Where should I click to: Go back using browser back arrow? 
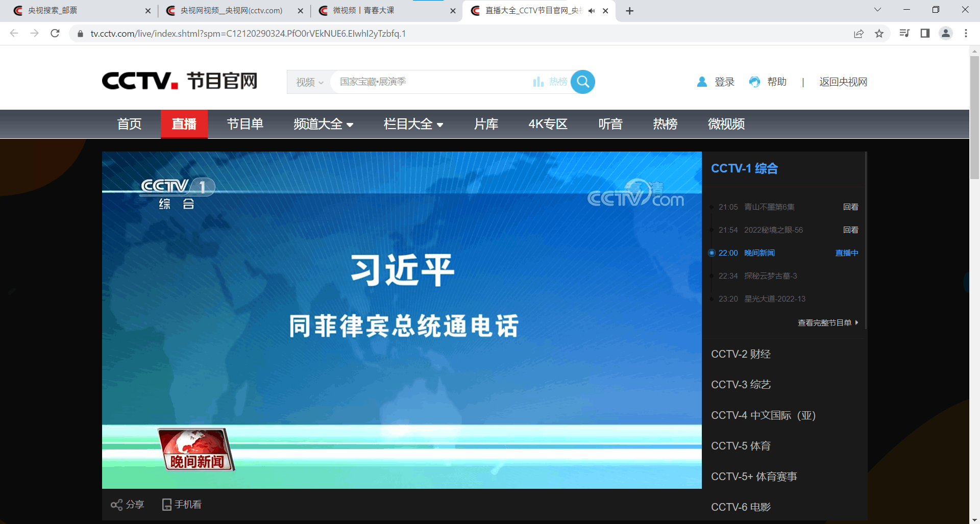pyautogui.click(x=14, y=33)
